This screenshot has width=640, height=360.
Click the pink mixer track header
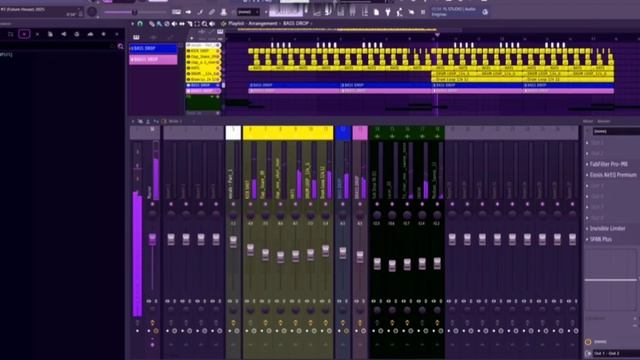tap(360, 133)
